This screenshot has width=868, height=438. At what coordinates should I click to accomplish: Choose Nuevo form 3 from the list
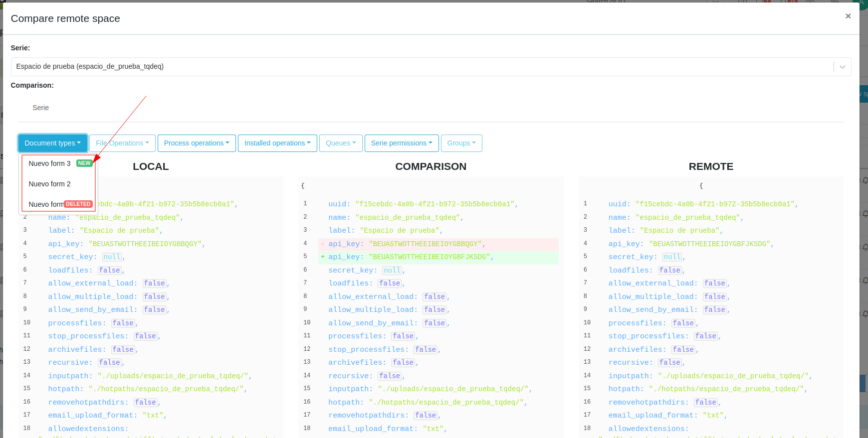(49, 163)
